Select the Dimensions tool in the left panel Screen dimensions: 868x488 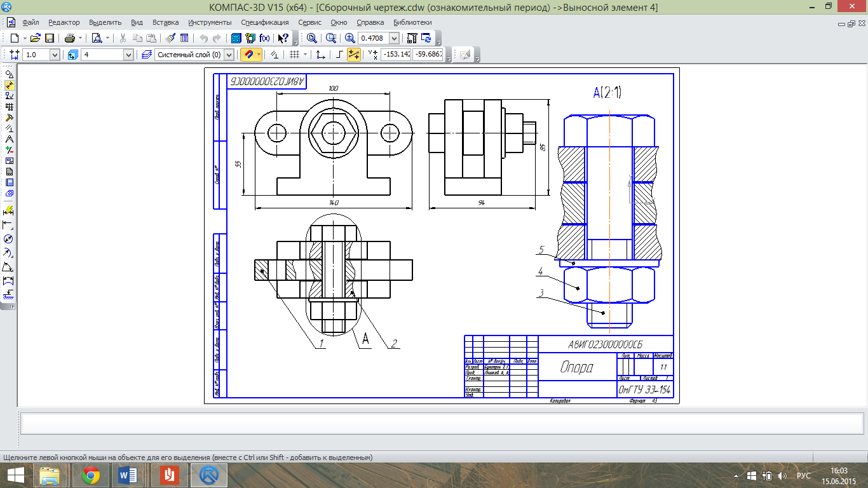pos(9,85)
